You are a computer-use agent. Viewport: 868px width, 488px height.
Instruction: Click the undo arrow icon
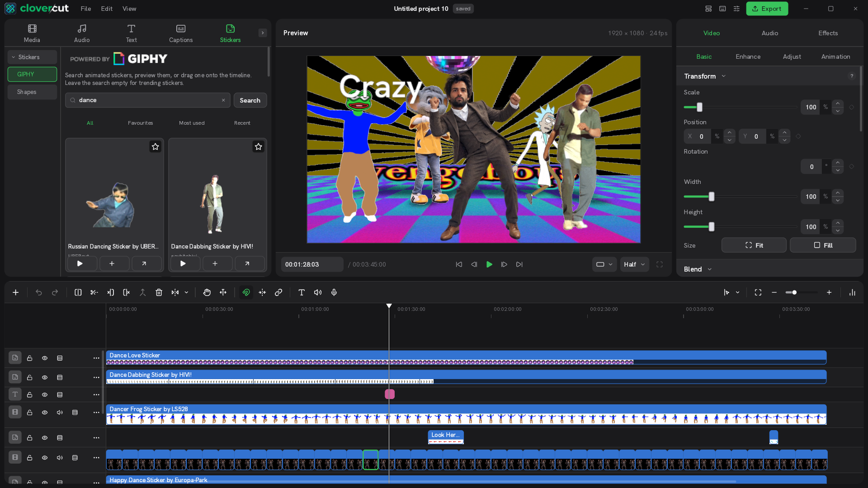39,292
